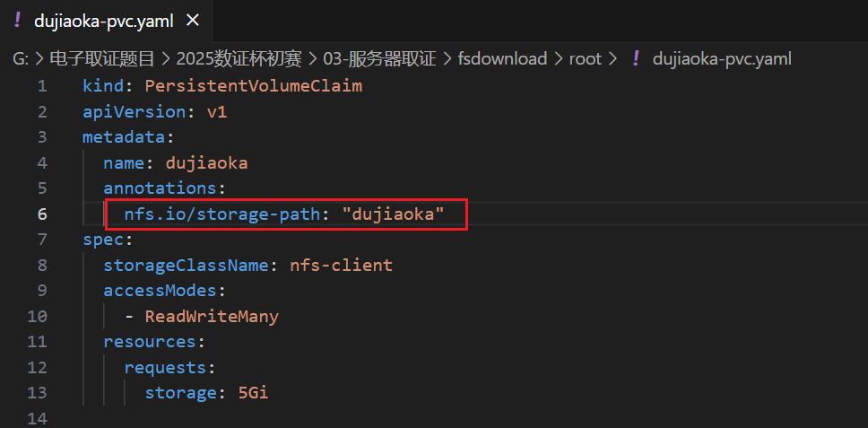Click the YAML icon in the breadcrumb
This screenshot has width=868, height=428.
636,58
